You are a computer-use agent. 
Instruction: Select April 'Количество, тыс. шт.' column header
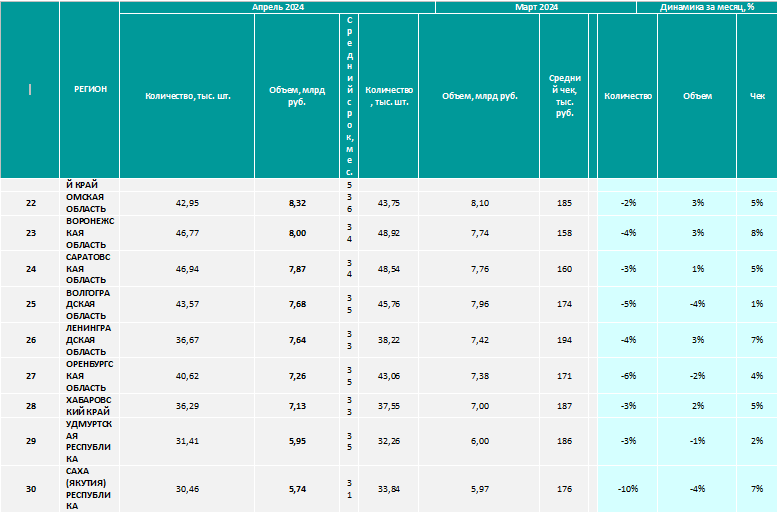click(x=187, y=96)
